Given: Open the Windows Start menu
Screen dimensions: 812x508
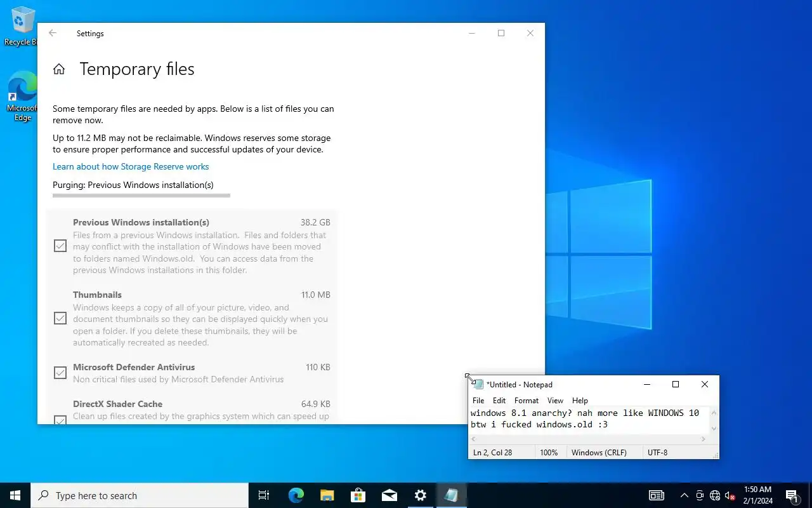Looking at the screenshot, I should click(15, 495).
